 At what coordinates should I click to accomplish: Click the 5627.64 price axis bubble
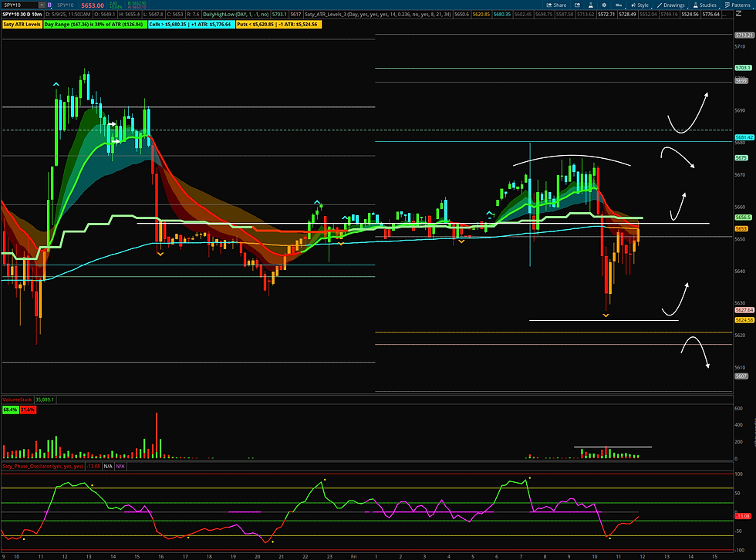[x=744, y=310]
